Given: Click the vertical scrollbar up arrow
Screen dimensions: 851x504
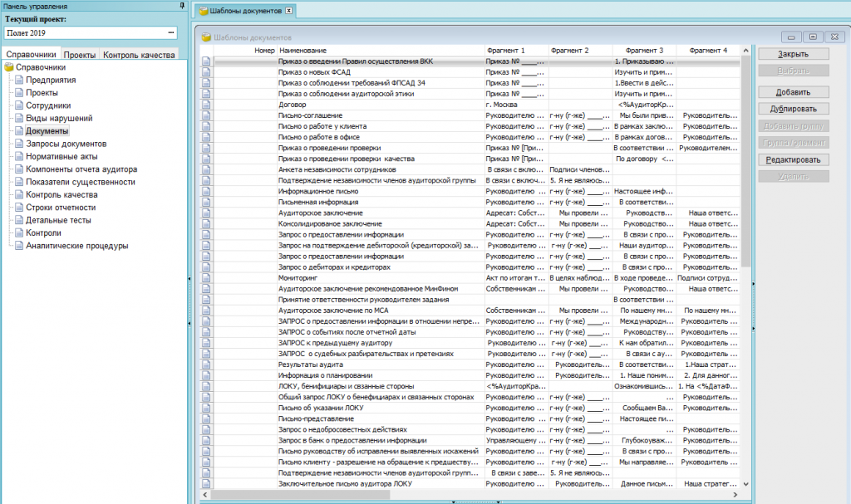Looking at the screenshot, I should 745,51.
